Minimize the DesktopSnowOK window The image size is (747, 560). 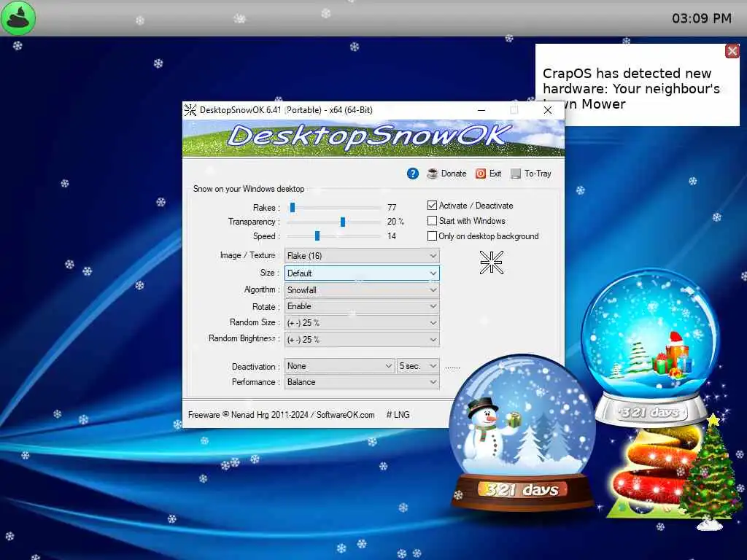pyautogui.click(x=481, y=110)
